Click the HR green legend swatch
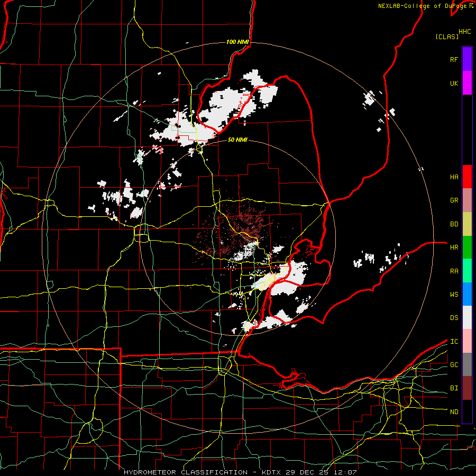The image size is (476, 476). pyautogui.click(x=467, y=248)
